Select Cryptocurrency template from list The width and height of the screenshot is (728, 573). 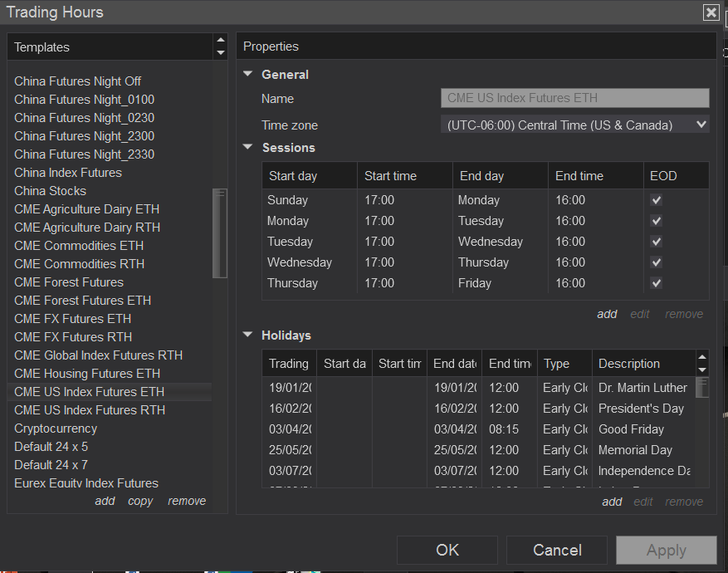(x=56, y=429)
